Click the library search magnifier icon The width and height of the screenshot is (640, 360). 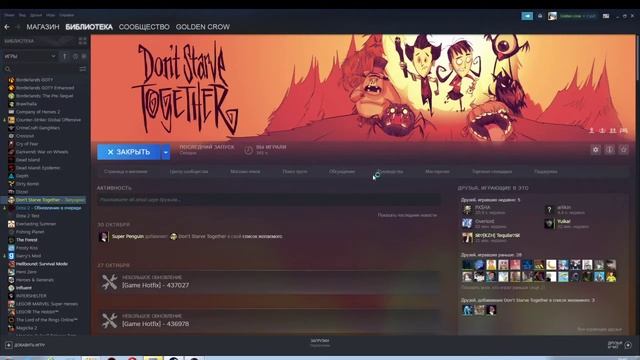[8, 69]
